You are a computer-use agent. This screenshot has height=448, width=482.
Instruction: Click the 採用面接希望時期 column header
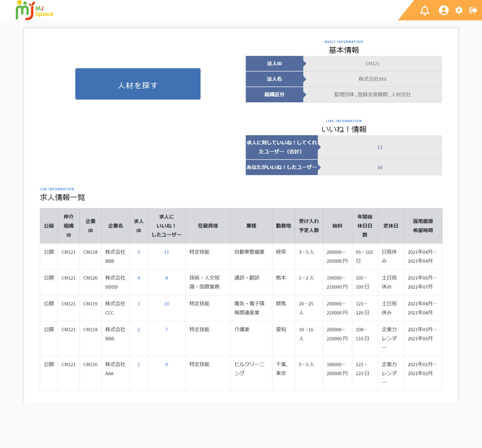423,226
